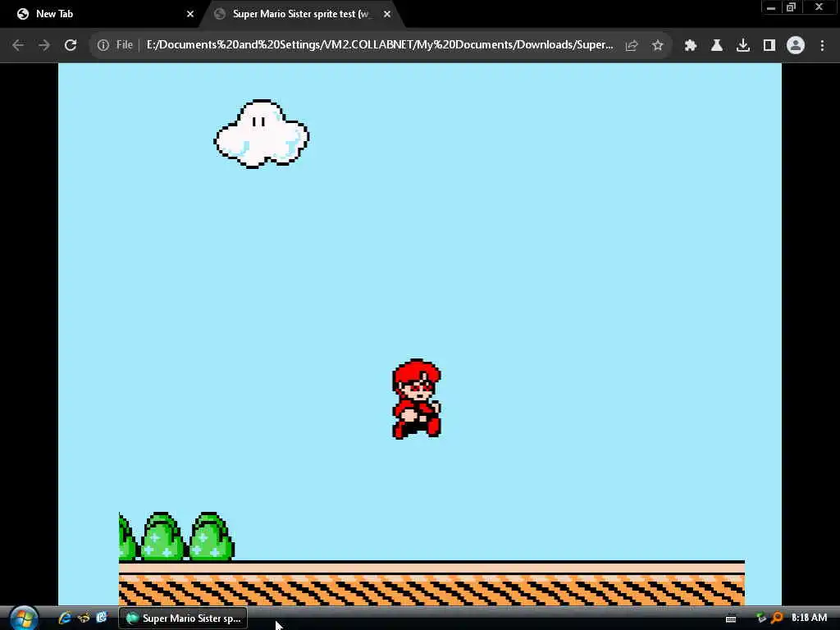The width and height of the screenshot is (840, 630).
Task: Share this page using the share icon
Action: point(632,46)
